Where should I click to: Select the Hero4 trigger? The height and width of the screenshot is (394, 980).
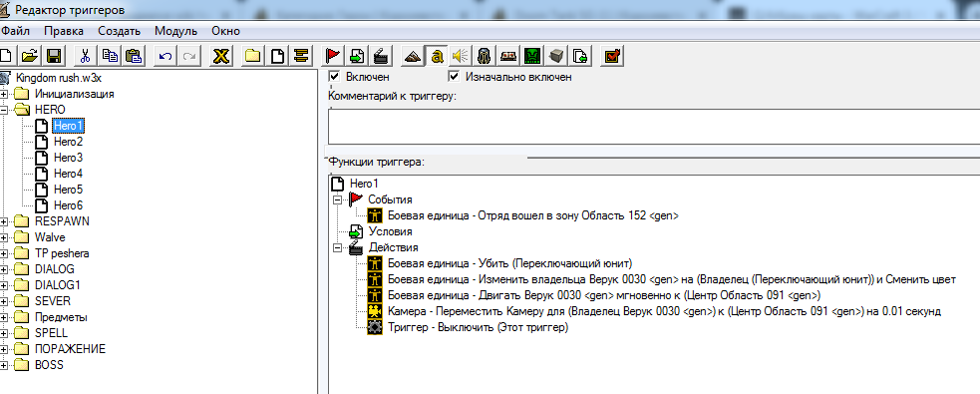[68, 174]
